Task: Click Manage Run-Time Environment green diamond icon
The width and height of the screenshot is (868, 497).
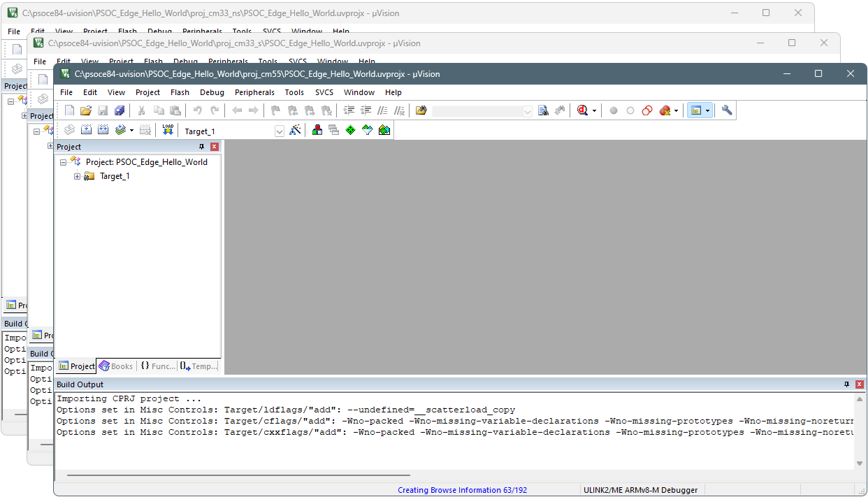Action: (350, 130)
